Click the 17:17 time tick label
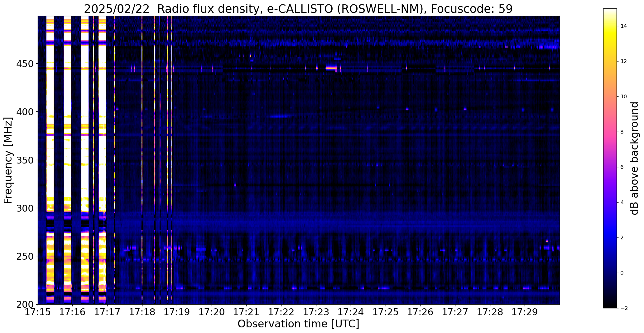This screenshot has width=644, height=333. pos(108,312)
